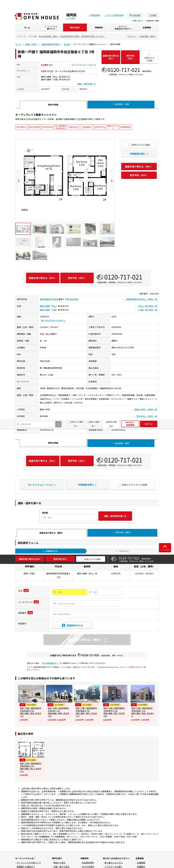Click red ログイン button in sticky bar
The image size is (174, 868).
tap(149, 424)
